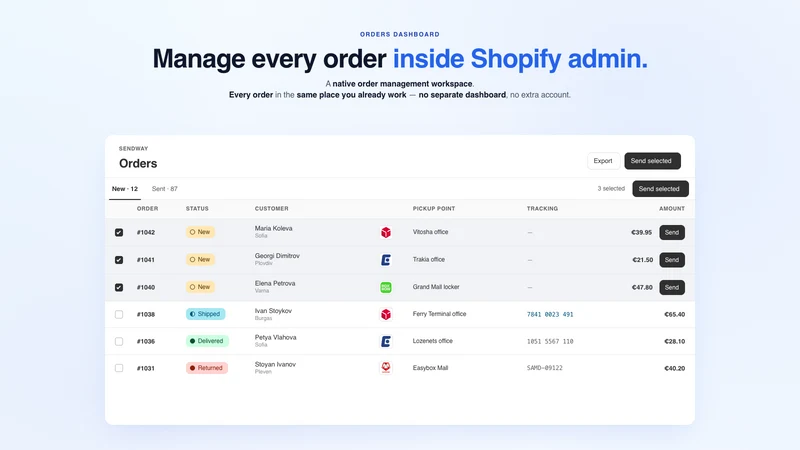Click the €40.20 amount
This screenshot has width=800, height=450.
[x=674, y=368]
